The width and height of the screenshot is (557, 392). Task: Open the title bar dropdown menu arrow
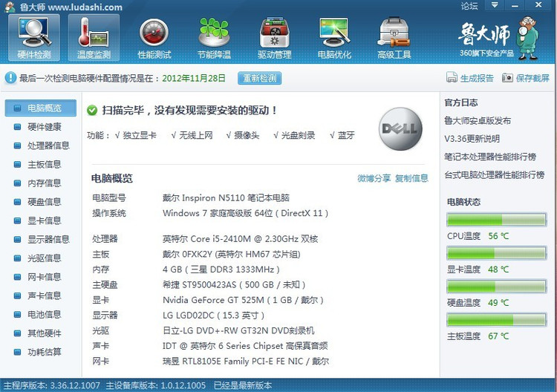[494, 5]
